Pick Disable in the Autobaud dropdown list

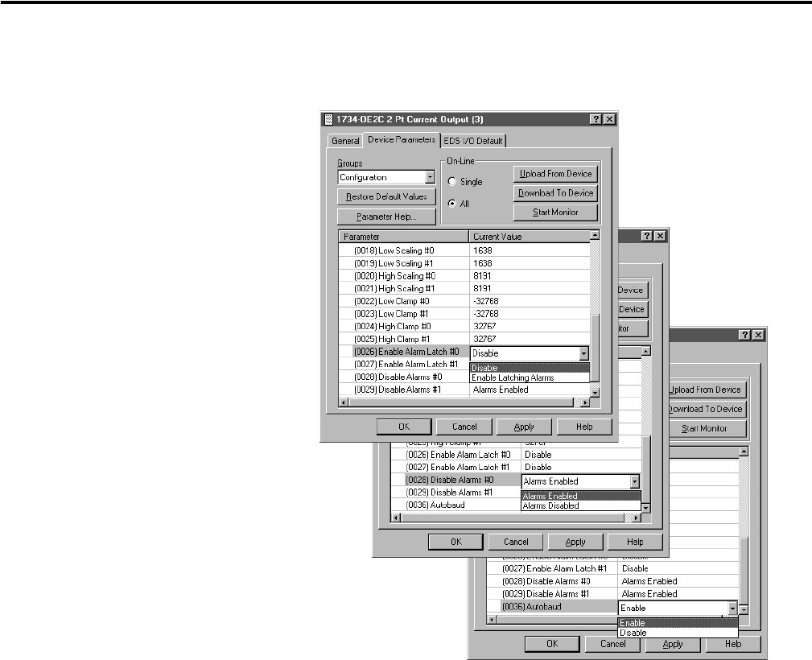(x=633, y=633)
